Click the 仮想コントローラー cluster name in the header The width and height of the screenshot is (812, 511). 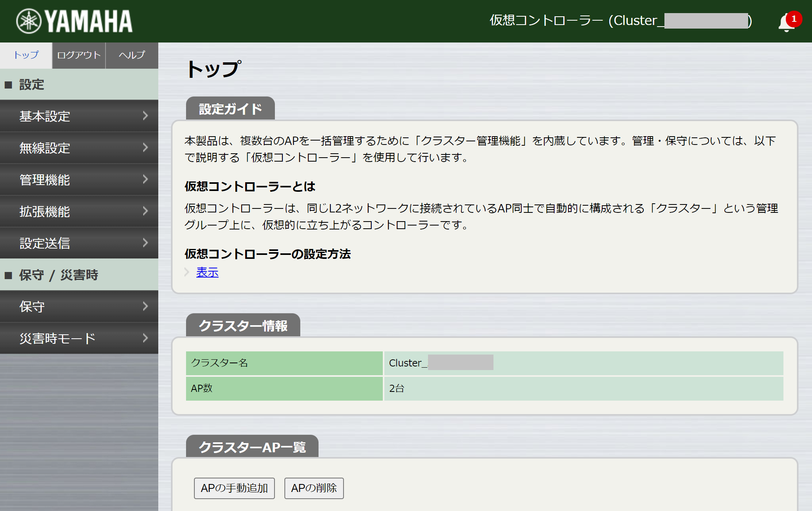coord(619,21)
